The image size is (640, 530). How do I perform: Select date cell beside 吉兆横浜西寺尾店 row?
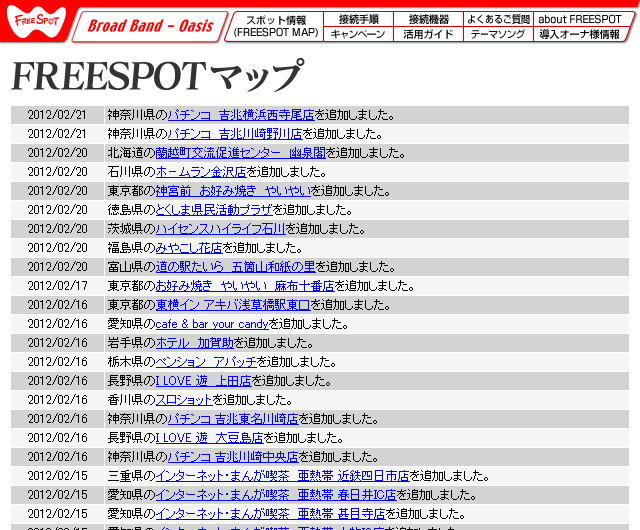pyautogui.click(x=58, y=115)
